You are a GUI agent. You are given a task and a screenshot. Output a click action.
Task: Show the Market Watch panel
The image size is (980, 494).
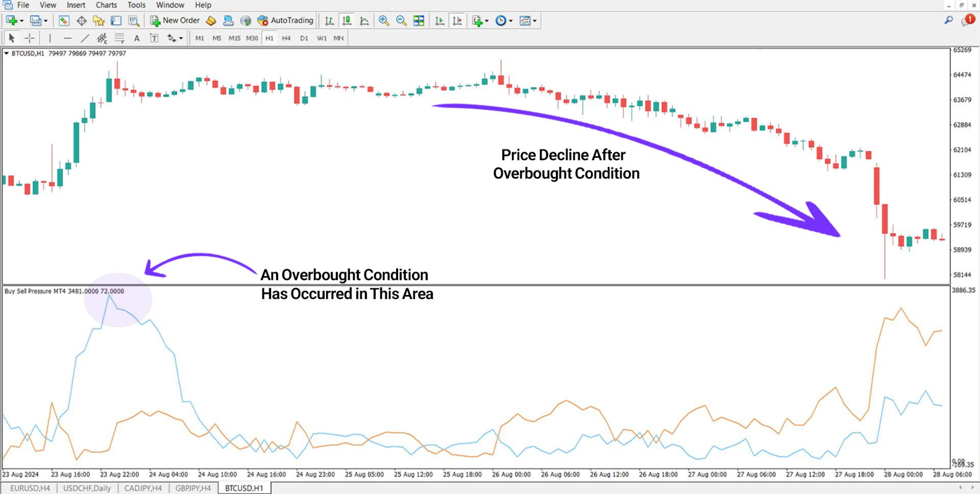[x=64, y=20]
